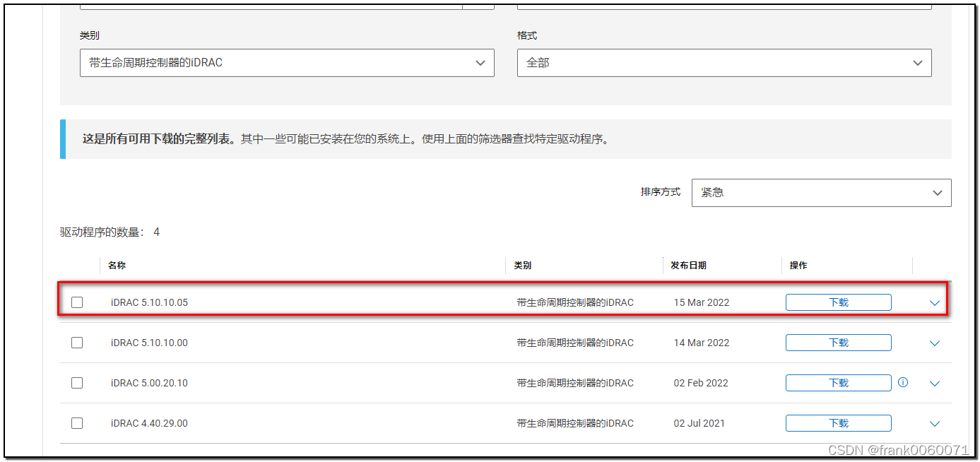This screenshot has height=462, width=980.
Task: Click the 这是所有可用下载的完整列表 notice text
Action: click(x=159, y=139)
